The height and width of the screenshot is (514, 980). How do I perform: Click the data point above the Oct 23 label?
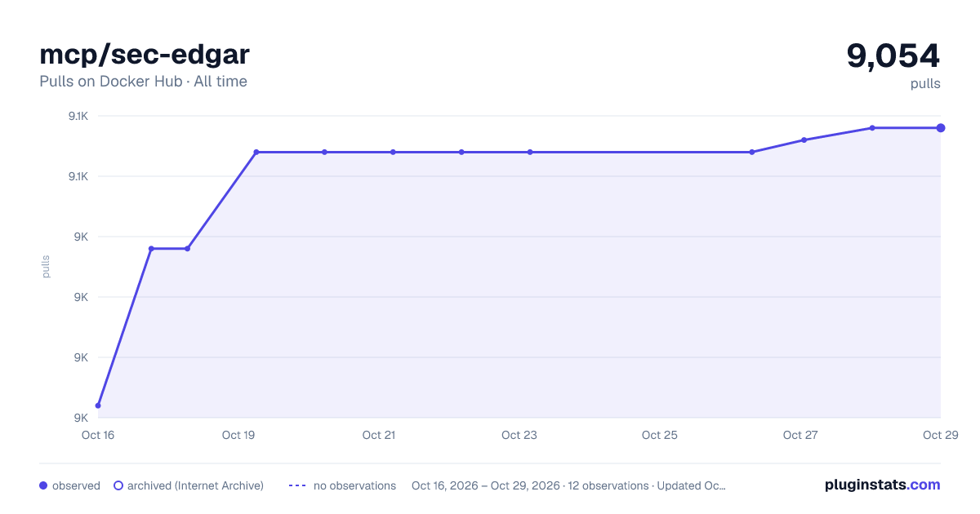point(530,152)
